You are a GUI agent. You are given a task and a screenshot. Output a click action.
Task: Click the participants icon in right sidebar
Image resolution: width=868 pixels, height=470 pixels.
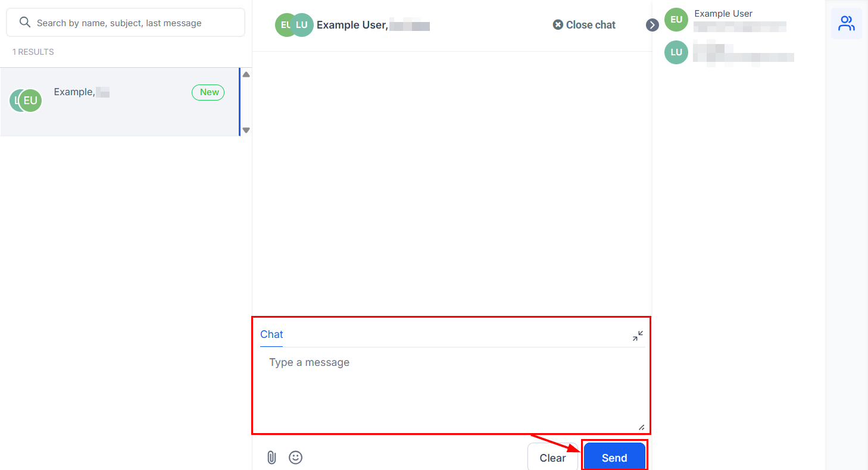tap(846, 24)
